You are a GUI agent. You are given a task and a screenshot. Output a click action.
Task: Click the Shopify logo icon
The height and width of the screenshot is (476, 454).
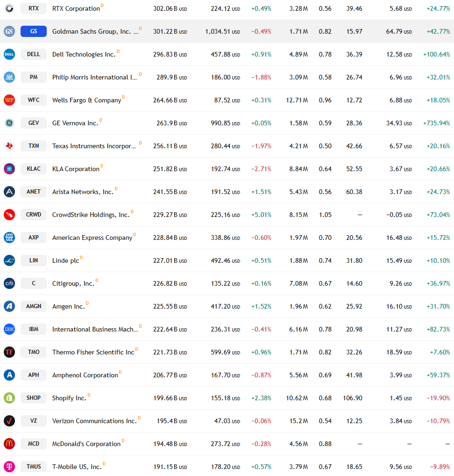[x=9, y=398]
